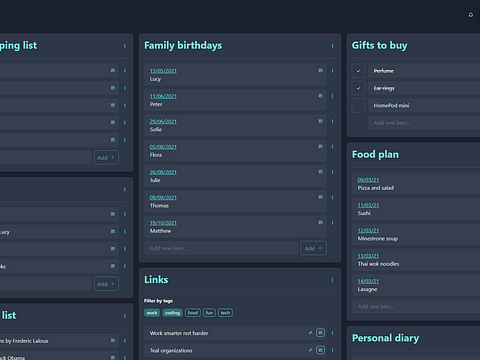
Task: Click the note icon on Thomas row
Action: (320, 197)
